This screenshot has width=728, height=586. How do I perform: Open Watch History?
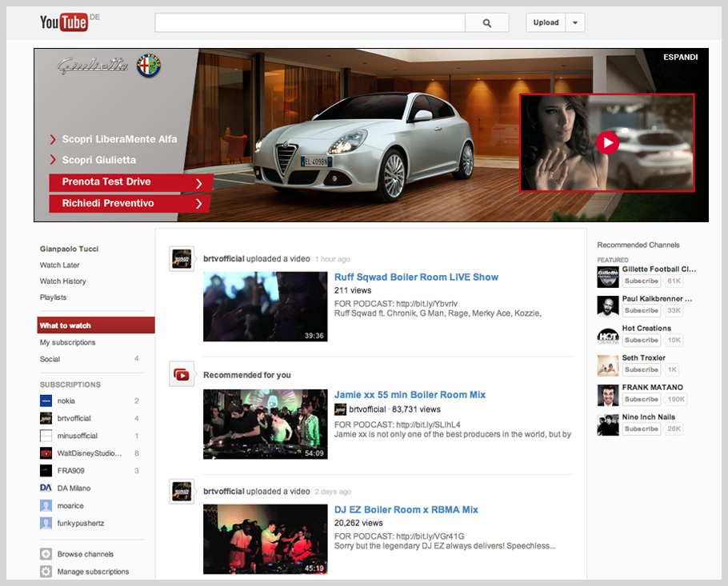[62, 281]
